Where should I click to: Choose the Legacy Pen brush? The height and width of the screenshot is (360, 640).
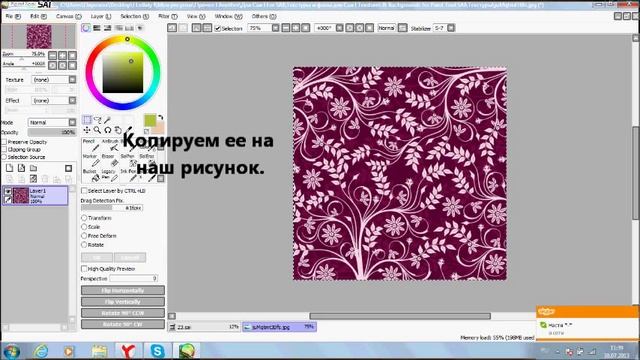(110, 176)
